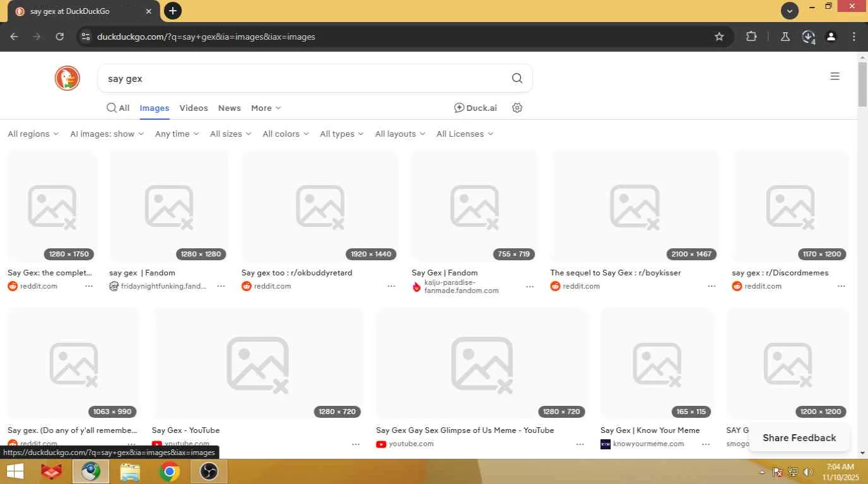The width and height of the screenshot is (868, 484).
Task: Bookmark this page with the star
Action: 719,37
